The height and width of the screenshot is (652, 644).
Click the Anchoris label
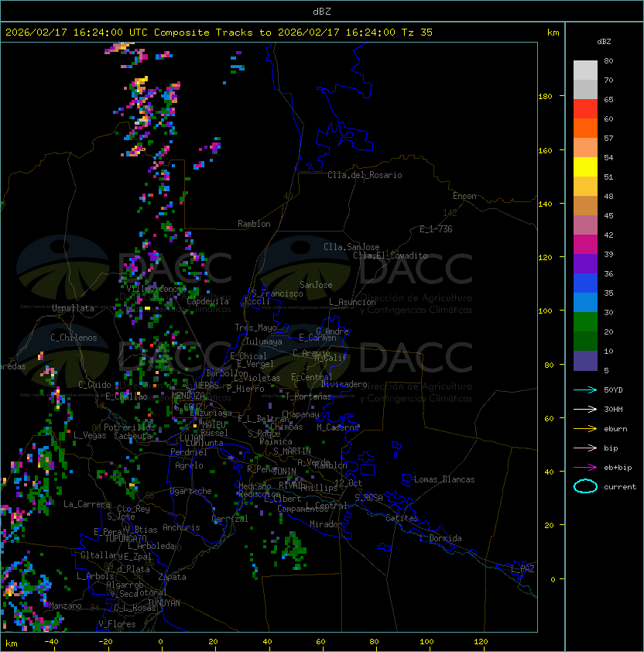tap(181, 527)
